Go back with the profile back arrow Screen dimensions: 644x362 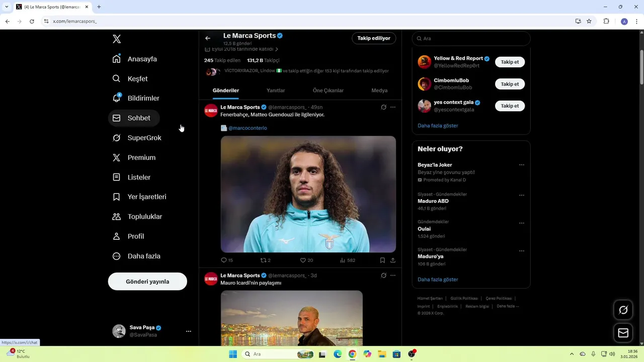click(x=208, y=38)
